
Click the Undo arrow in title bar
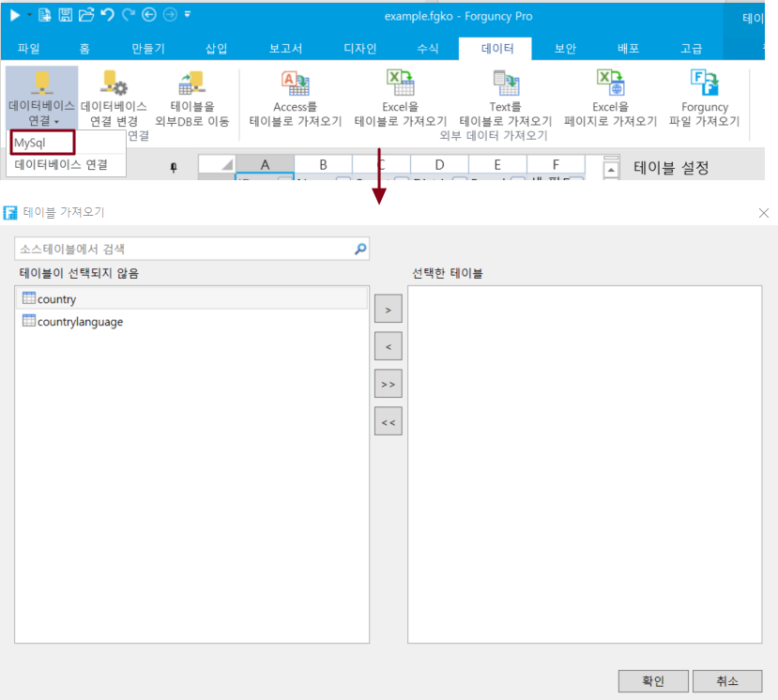[107, 14]
